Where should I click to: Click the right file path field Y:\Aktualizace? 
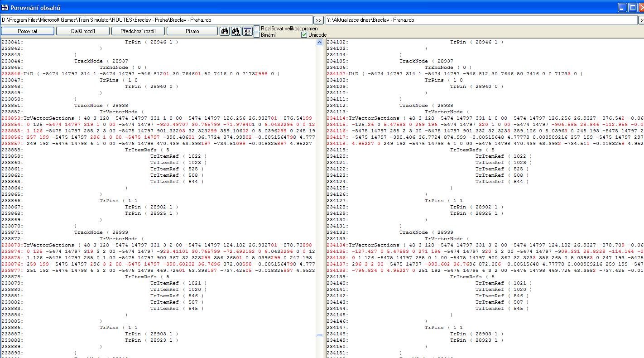point(481,20)
